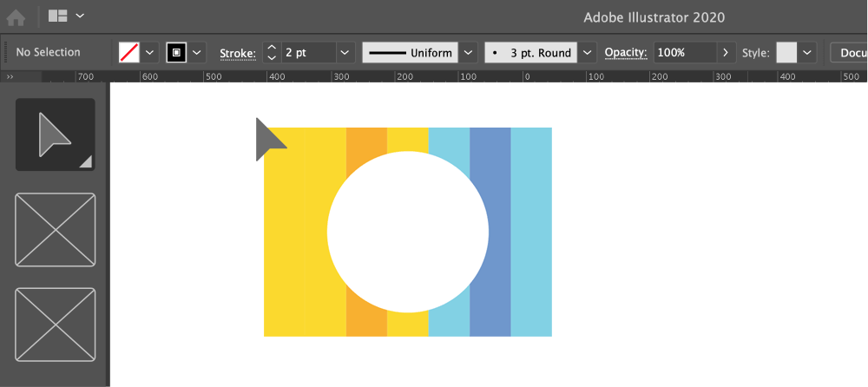Screen dimensions: 868x387
Task: Click the Fill swatch with red slash
Action: coord(128,52)
